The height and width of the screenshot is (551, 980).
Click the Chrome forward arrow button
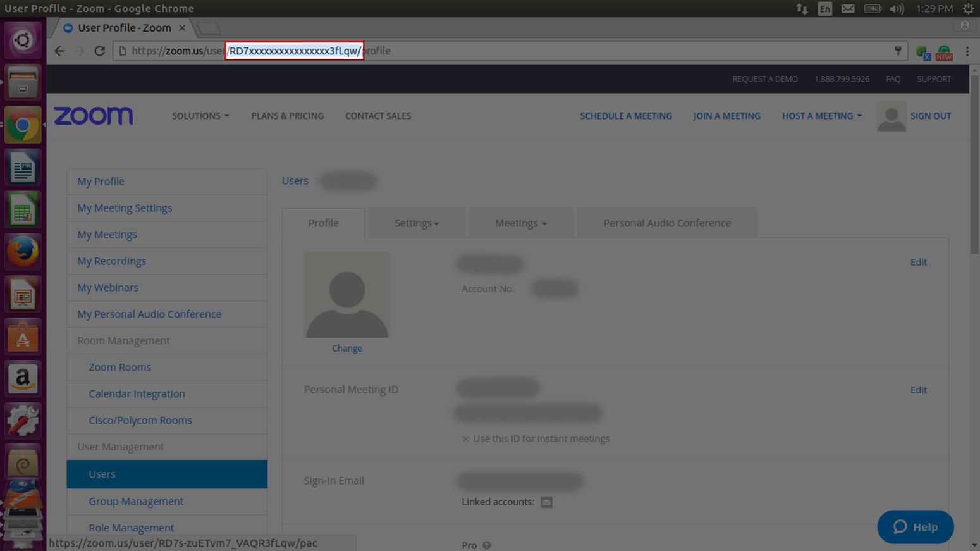click(79, 51)
